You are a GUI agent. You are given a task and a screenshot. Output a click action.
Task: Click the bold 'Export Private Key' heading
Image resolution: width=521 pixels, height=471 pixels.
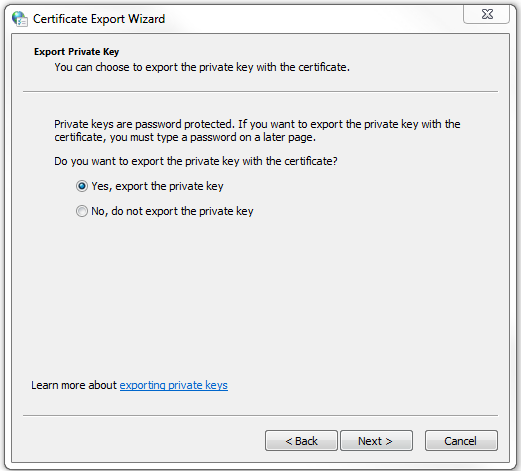pos(76,52)
